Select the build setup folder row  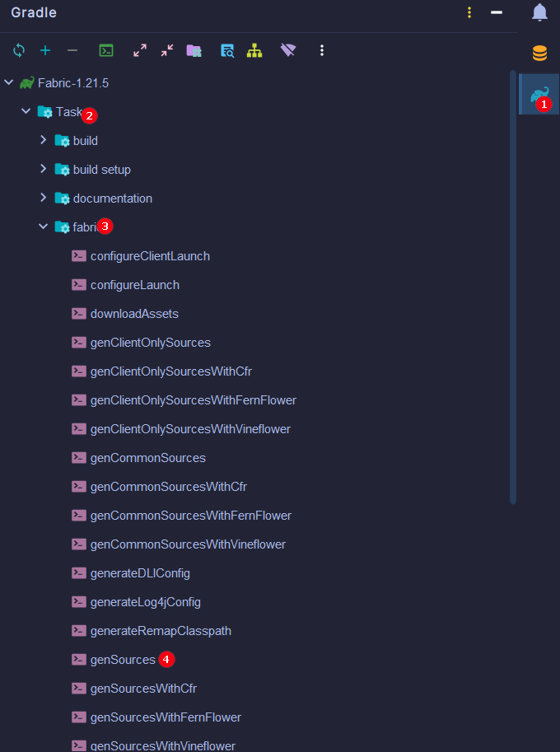tap(256, 170)
